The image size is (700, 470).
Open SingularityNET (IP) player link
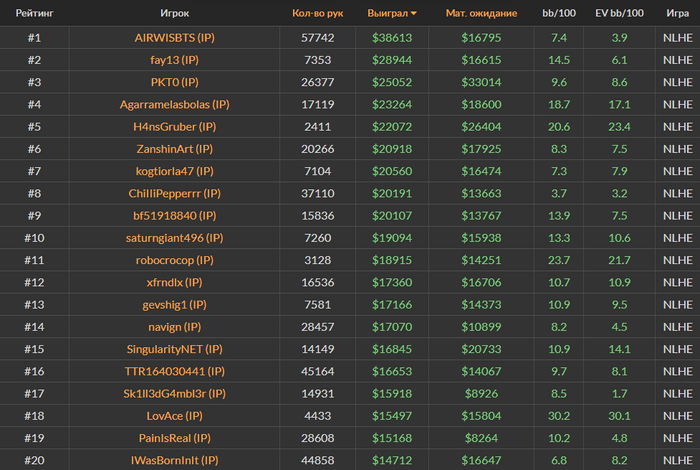click(x=175, y=349)
